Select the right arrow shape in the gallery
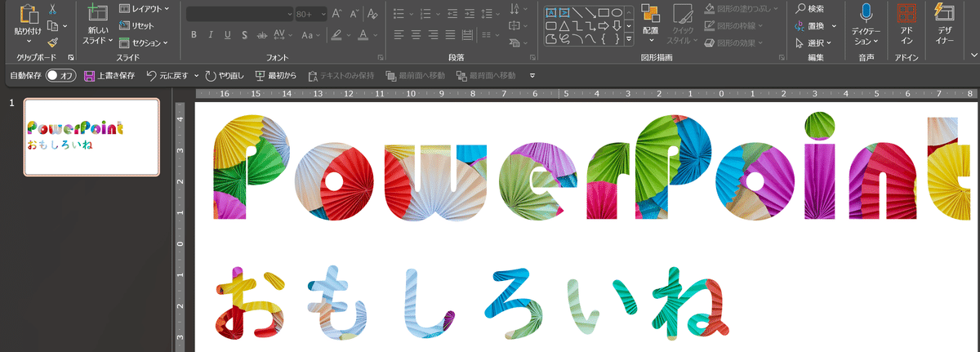This screenshot has width=980, height=352. point(604,25)
